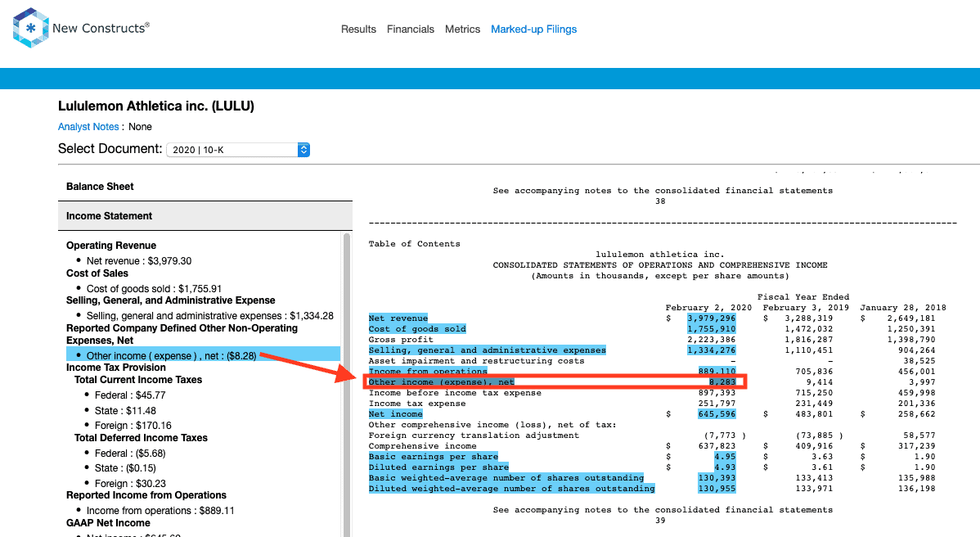Click Table of Contents text in filing

click(414, 244)
